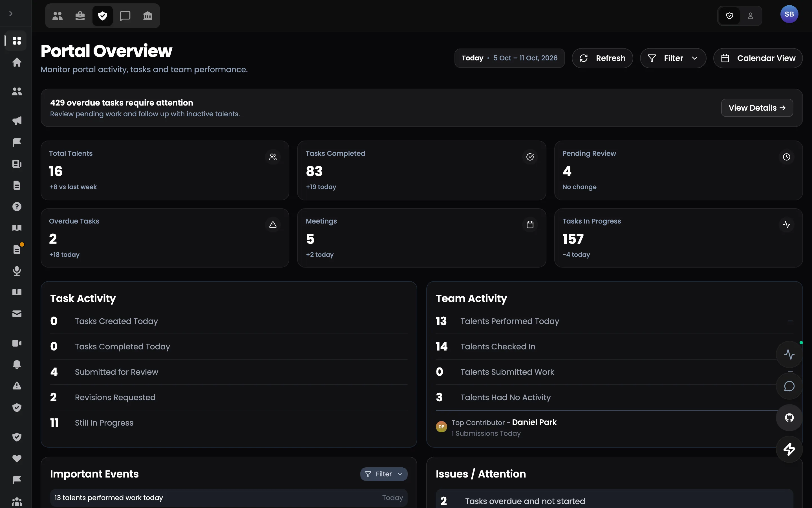Click "13 talents performed work today" event

[x=229, y=498]
